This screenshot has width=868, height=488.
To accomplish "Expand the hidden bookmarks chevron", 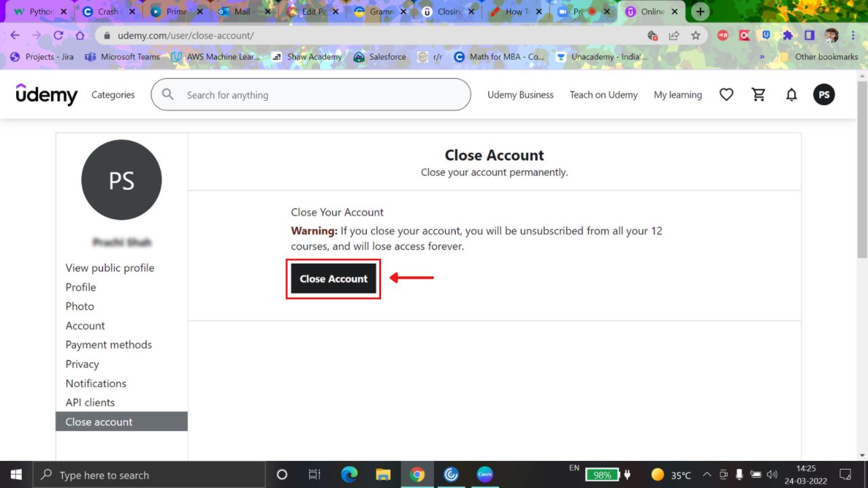I will pyautogui.click(x=762, y=57).
